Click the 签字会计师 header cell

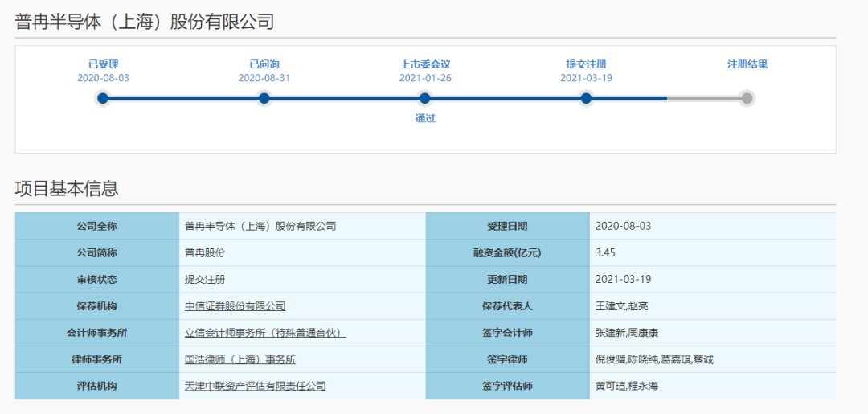(508, 333)
